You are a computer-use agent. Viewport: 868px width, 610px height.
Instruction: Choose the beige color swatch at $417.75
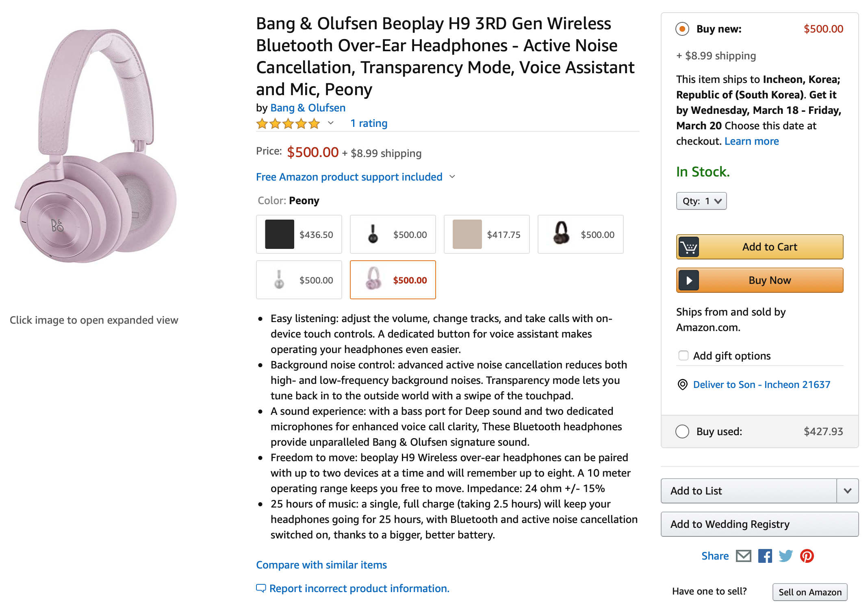486,234
